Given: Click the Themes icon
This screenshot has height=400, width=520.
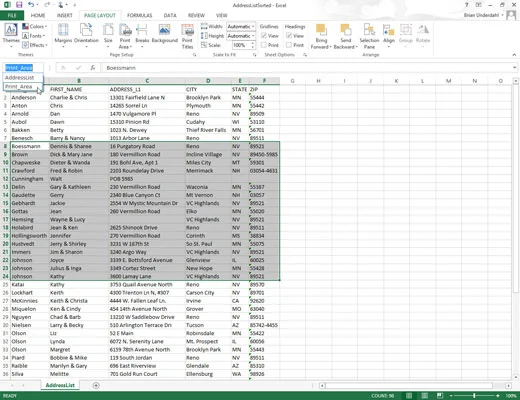Looking at the screenshot, I should (11, 35).
